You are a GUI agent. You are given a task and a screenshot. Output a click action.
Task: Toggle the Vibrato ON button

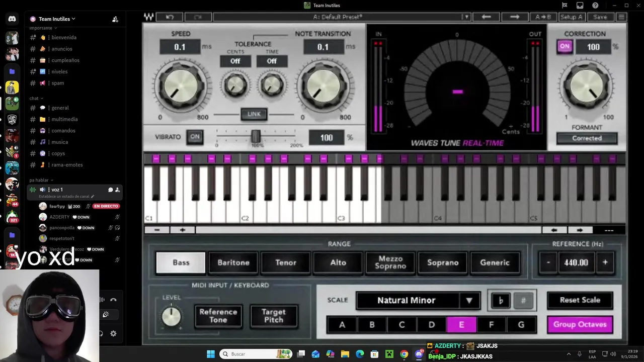[x=195, y=137]
